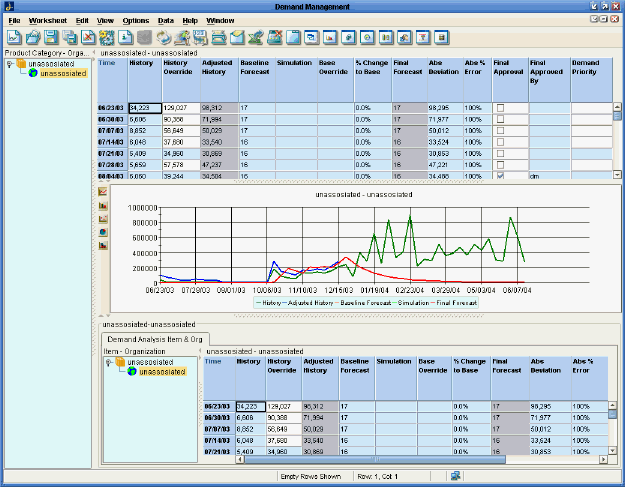625x487 pixels.
Task: Select History cell 34,223 in top table
Action: click(x=145, y=108)
